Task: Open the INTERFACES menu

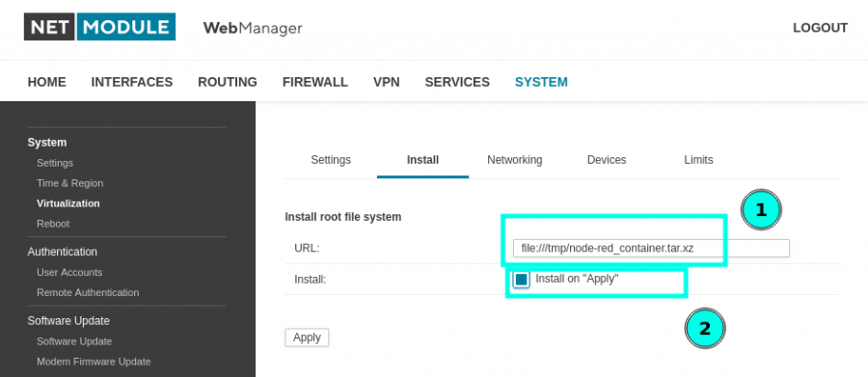Action: tap(132, 82)
